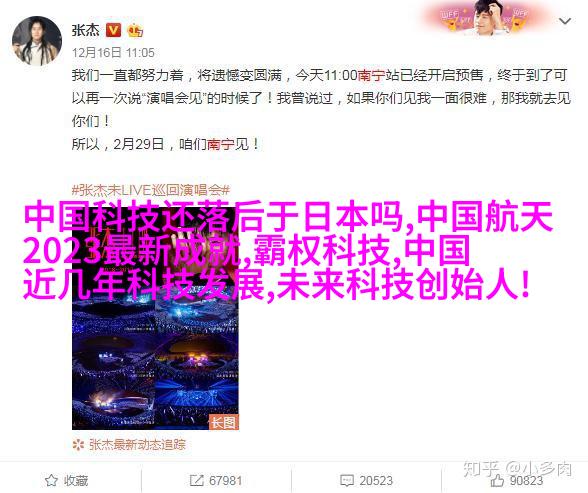The height and width of the screenshot is (493, 588).
Task: Click the comment bubble icon
Action: (x=346, y=480)
